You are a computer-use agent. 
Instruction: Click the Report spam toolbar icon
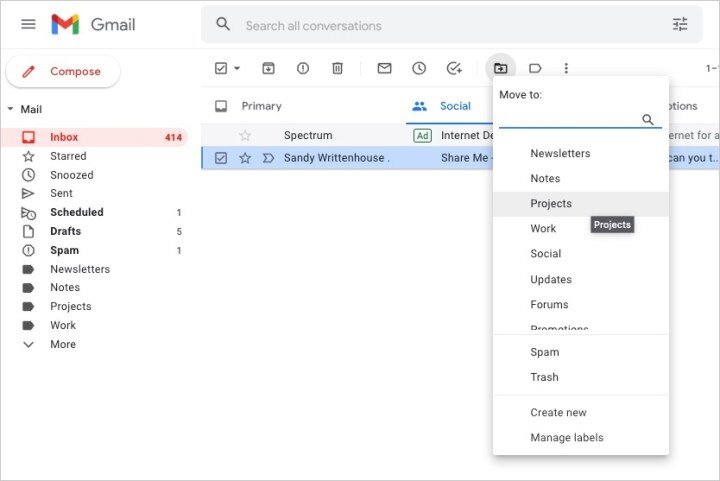coord(303,68)
